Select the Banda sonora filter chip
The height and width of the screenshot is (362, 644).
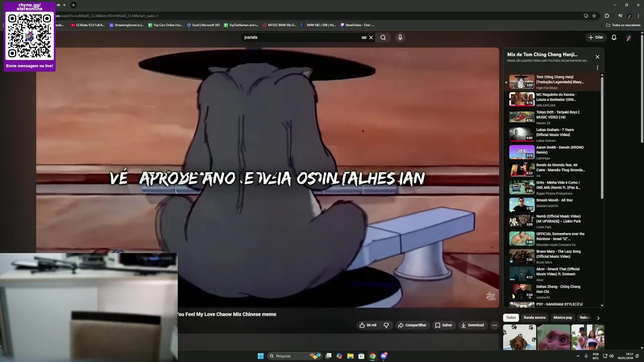[x=534, y=318]
